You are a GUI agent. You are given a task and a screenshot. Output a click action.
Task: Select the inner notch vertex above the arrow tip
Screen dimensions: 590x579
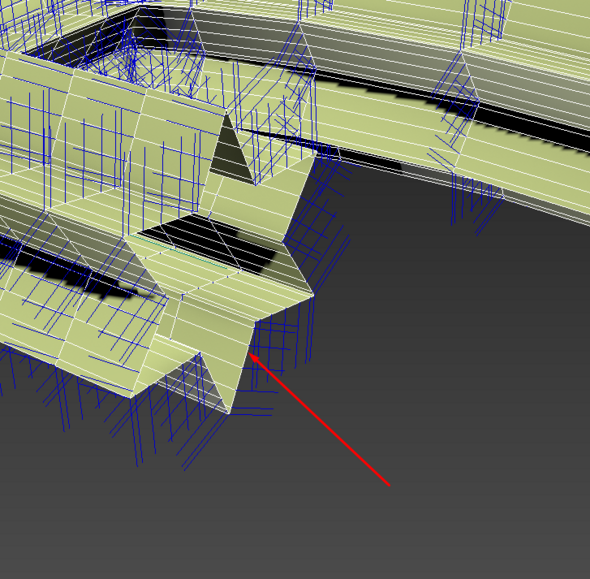coord(256,322)
